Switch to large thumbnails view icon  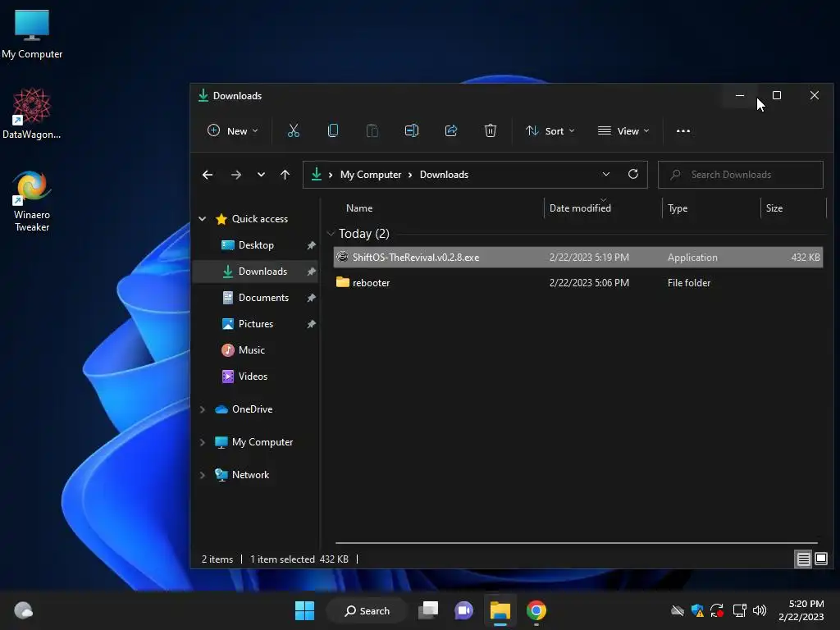(820, 559)
